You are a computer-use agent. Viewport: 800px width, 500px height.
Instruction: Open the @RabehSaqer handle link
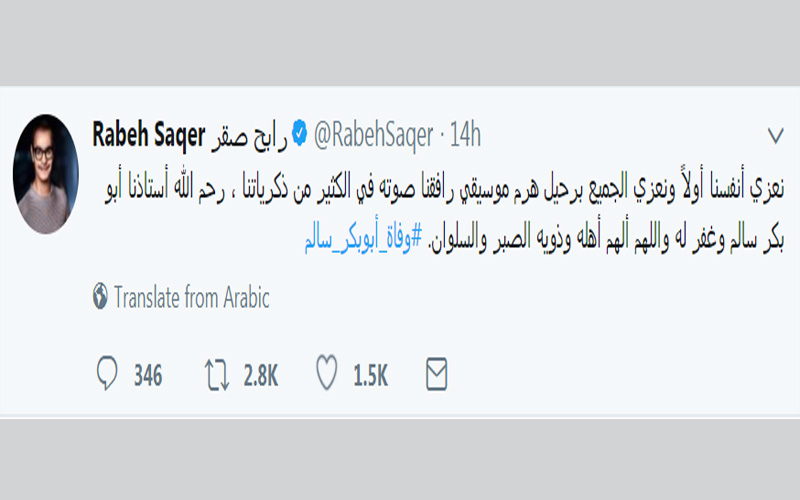click(376, 134)
